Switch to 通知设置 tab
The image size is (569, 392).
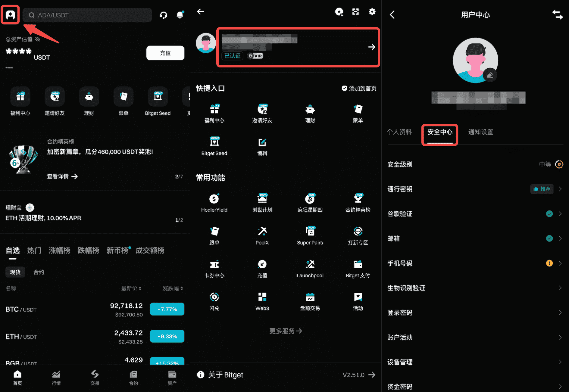(x=481, y=132)
